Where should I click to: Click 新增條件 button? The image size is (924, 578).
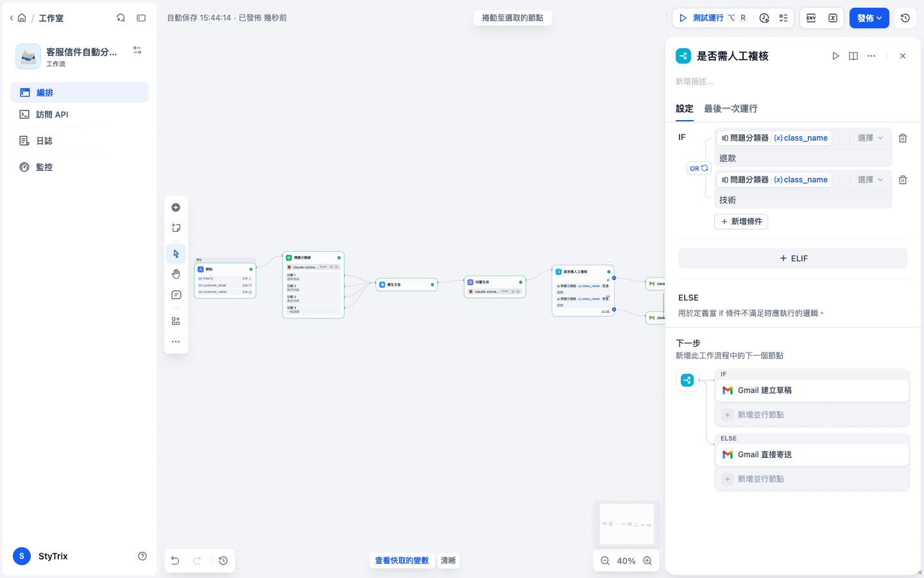(741, 222)
